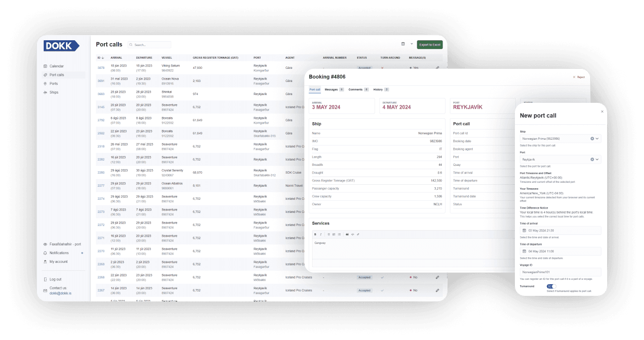The image size is (644, 340).
Task: Click edit pencil on port call 2267
Action: click(x=437, y=291)
